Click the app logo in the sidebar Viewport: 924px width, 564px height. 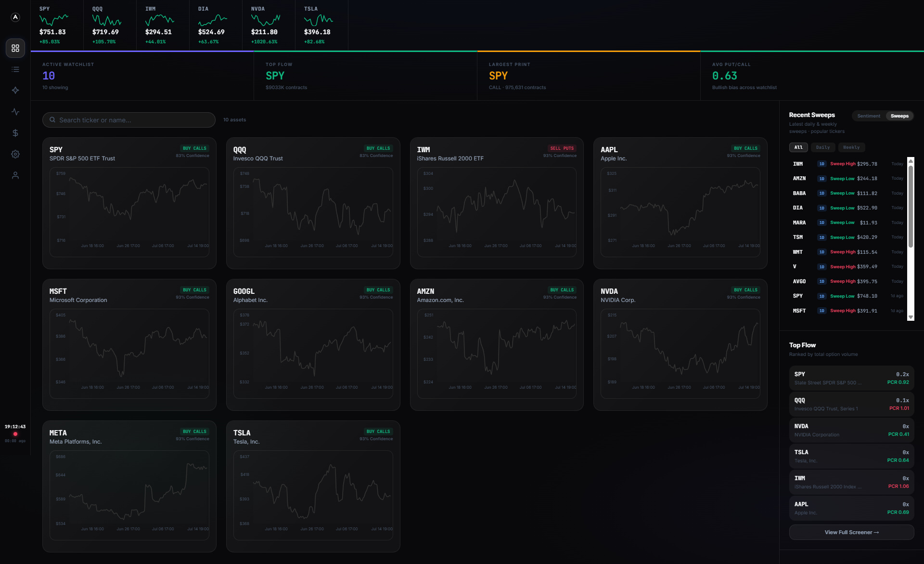pyautogui.click(x=15, y=17)
